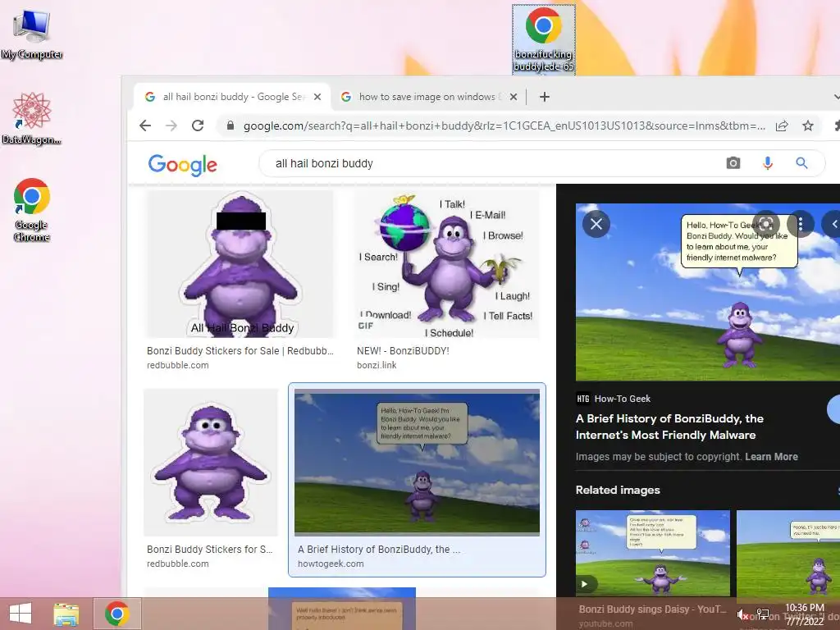840x630 pixels.
Task: Submit search with magnifier icon
Action: (801, 163)
